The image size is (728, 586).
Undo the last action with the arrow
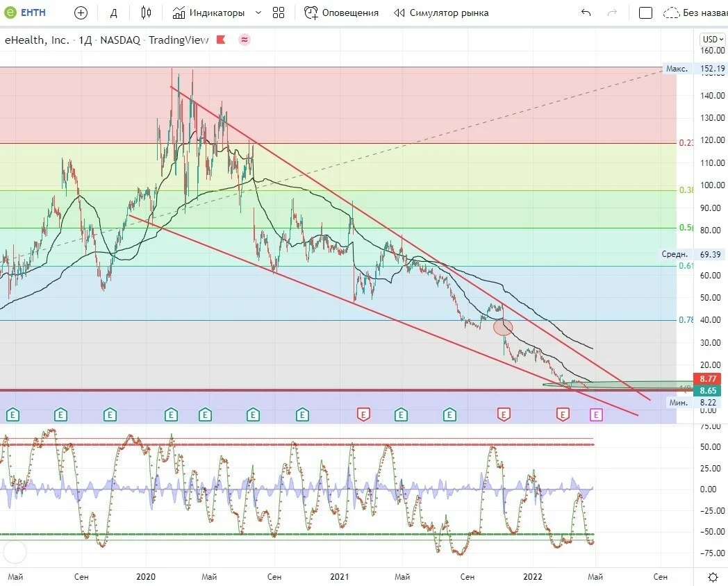(586, 13)
